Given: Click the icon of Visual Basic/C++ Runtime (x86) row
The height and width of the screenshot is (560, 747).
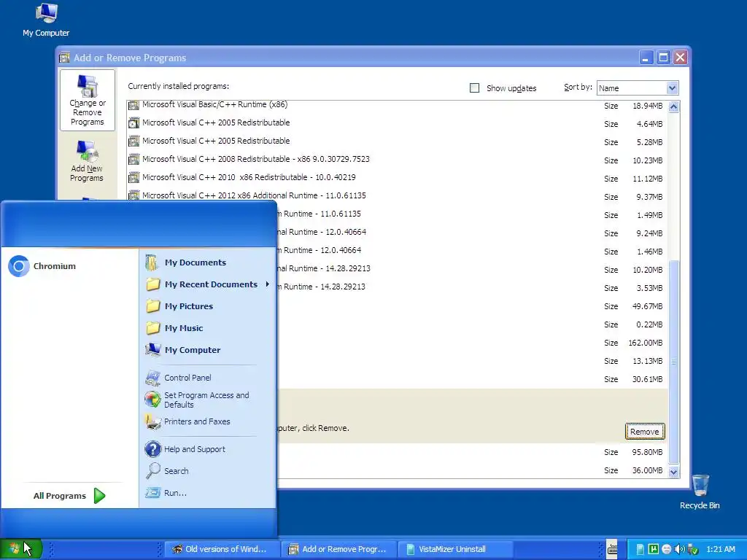Looking at the screenshot, I should pos(134,105).
